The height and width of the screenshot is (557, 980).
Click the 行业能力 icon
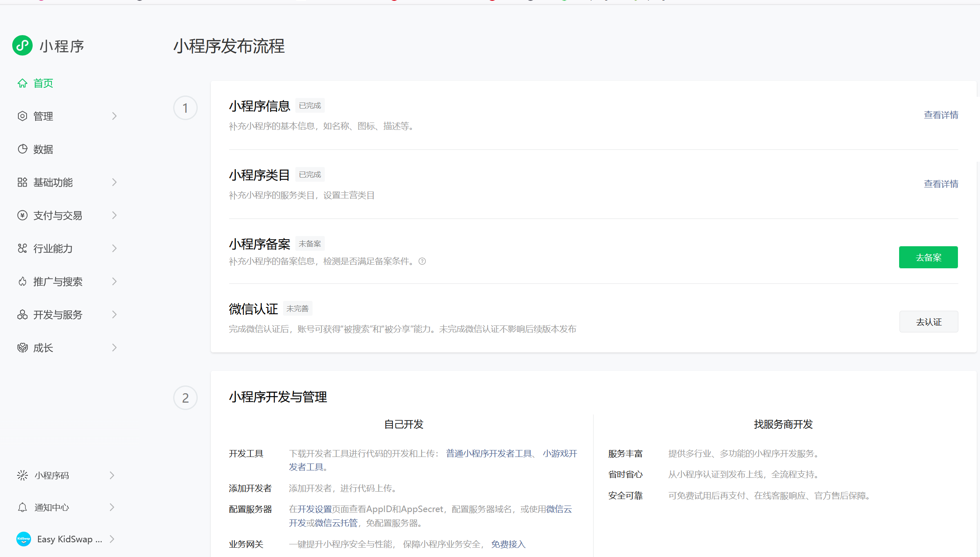pyautogui.click(x=22, y=248)
